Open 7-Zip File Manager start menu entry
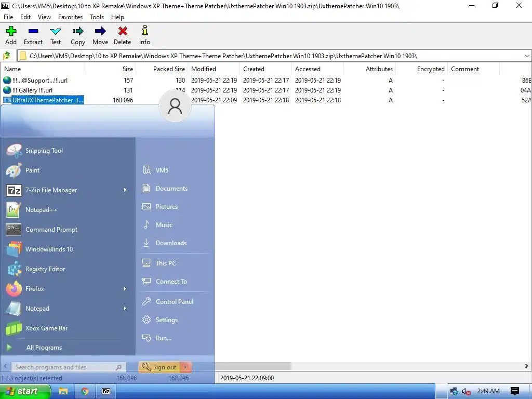 [68, 190]
